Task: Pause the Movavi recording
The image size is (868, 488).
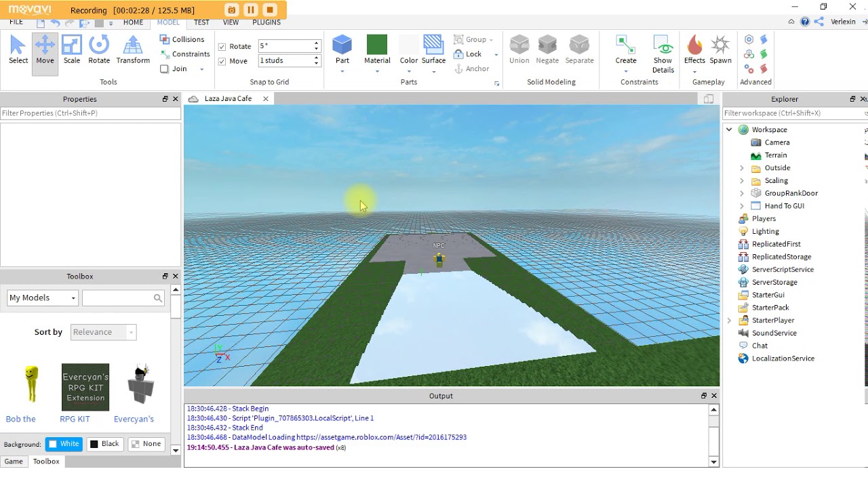Action: (x=251, y=9)
